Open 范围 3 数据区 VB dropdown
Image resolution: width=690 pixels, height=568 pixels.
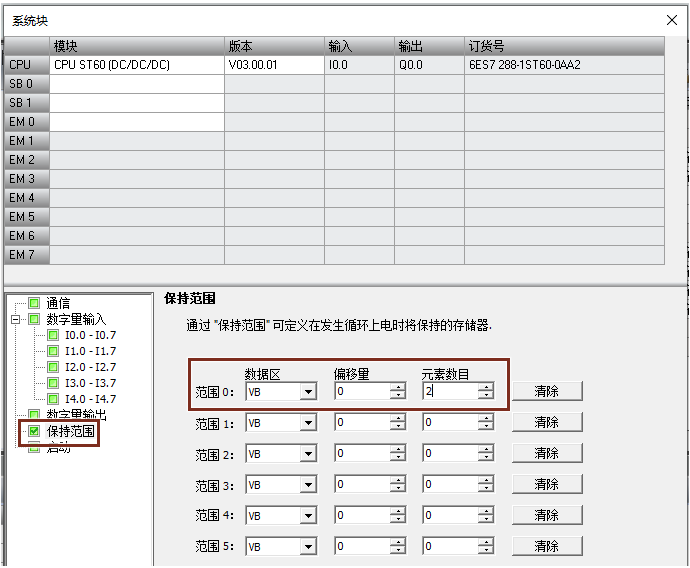tap(308, 485)
